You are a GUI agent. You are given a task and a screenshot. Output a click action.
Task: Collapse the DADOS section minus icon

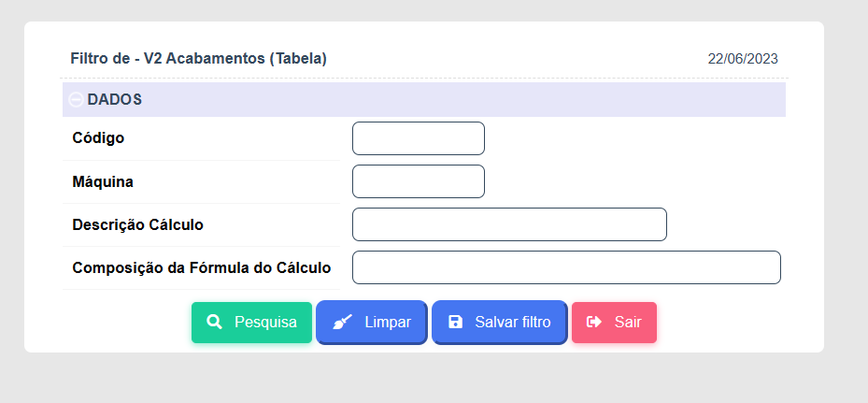pos(76,100)
